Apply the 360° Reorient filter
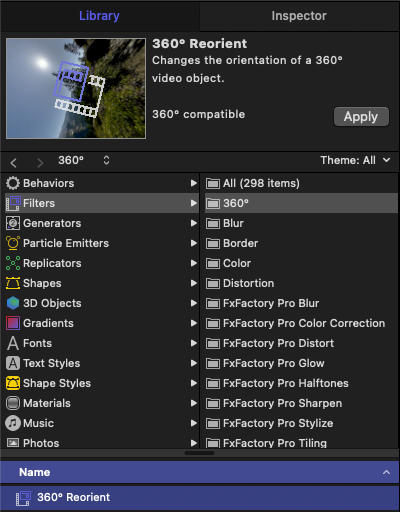Viewport: 400px width, 512px height. tap(361, 117)
